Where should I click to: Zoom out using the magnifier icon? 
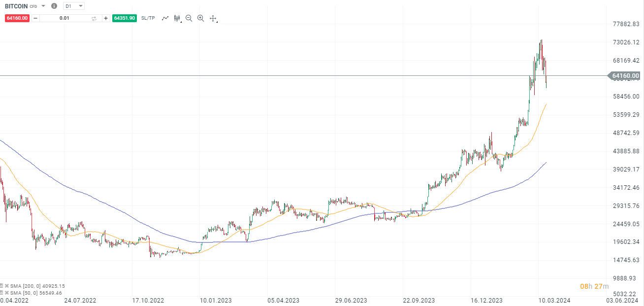click(189, 18)
